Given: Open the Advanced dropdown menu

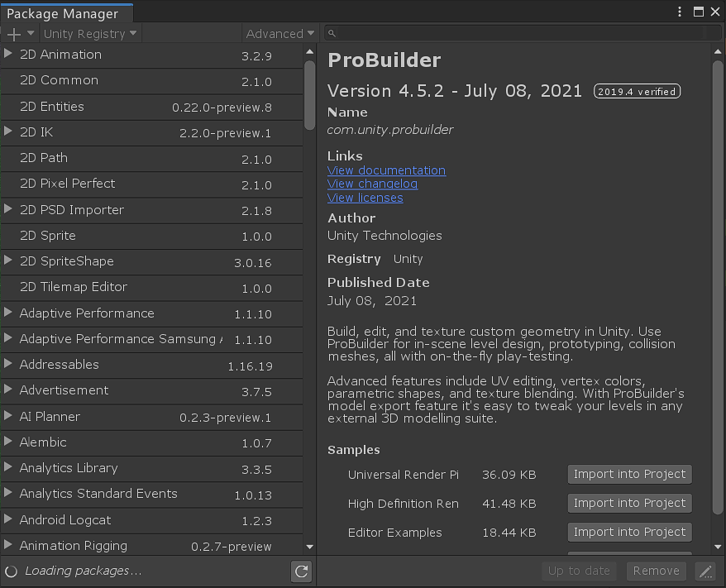Looking at the screenshot, I should pyautogui.click(x=279, y=34).
